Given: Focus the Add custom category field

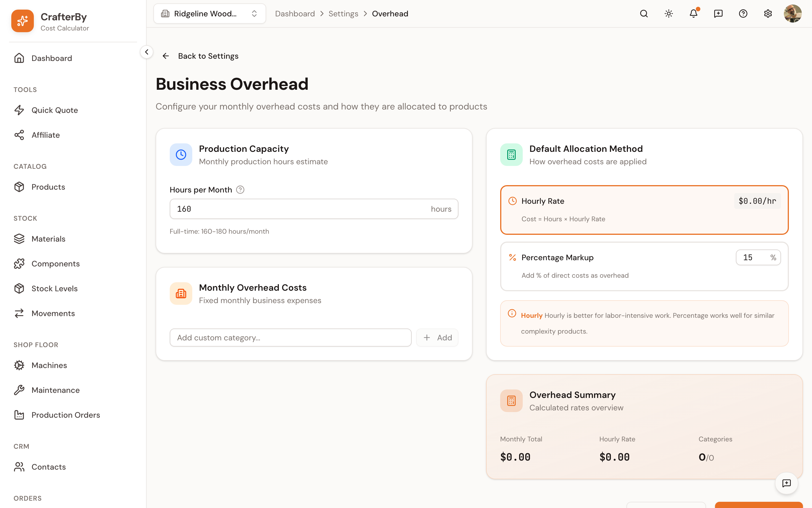Looking at the screenshot, I should (290, 338).
